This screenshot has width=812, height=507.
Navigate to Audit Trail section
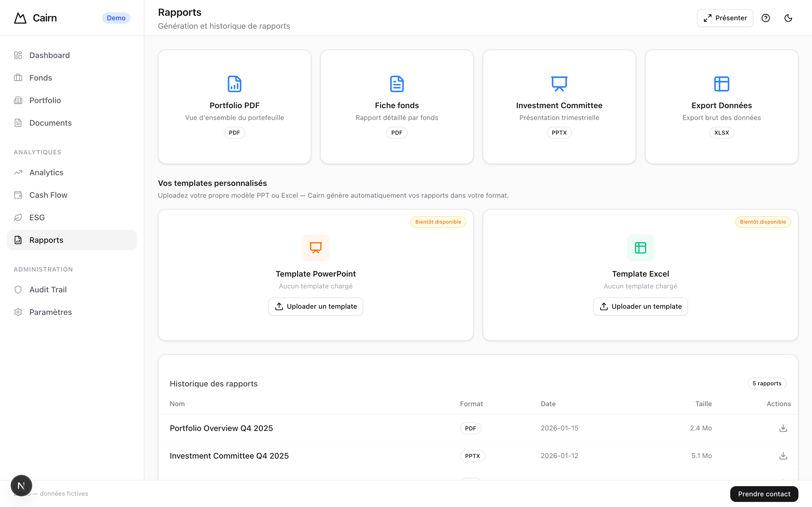coord(48,289)
